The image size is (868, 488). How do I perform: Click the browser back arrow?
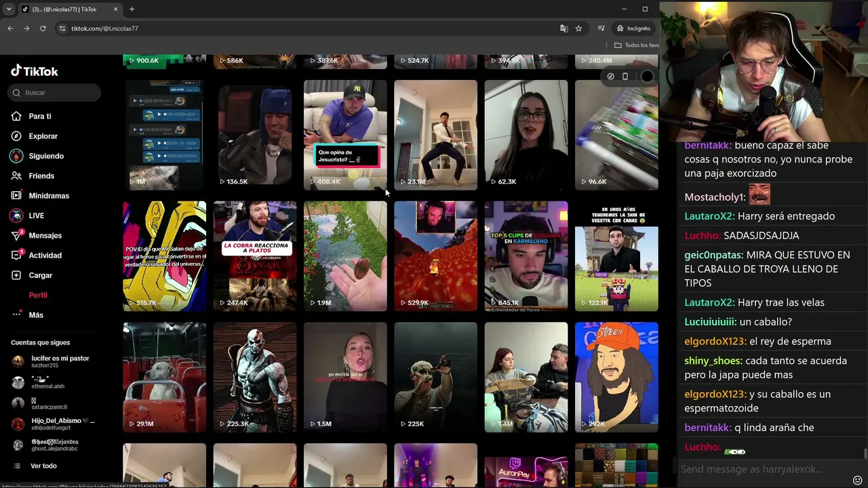[10, 28]
